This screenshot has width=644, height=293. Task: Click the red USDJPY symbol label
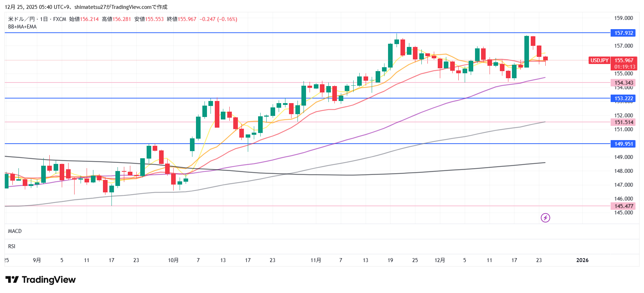(x=599, y=60)
